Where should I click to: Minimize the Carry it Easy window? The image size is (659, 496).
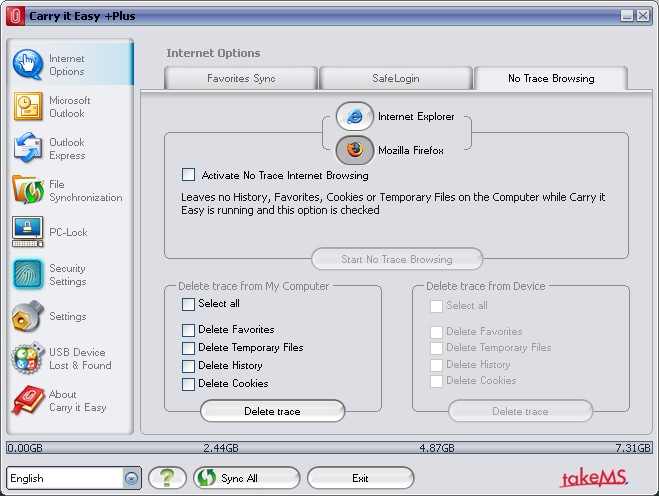pyautogui.click(x=627, y=16)
